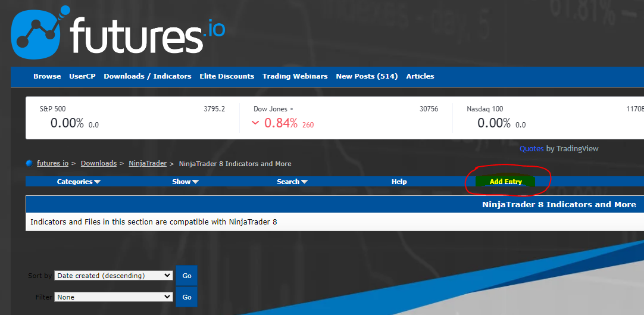Expand the Show dropdown
644x315 pixels.
coord(185,182)
